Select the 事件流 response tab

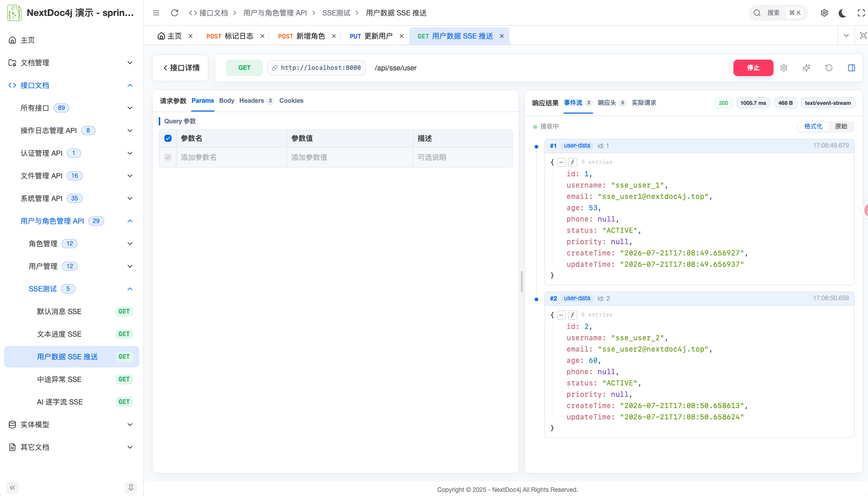click(578, 103)
